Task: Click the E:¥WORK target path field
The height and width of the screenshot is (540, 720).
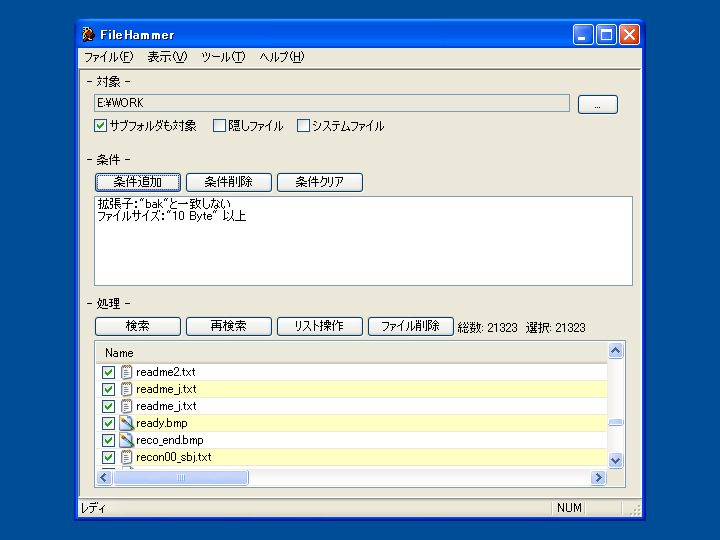Action: coord(332,103)
